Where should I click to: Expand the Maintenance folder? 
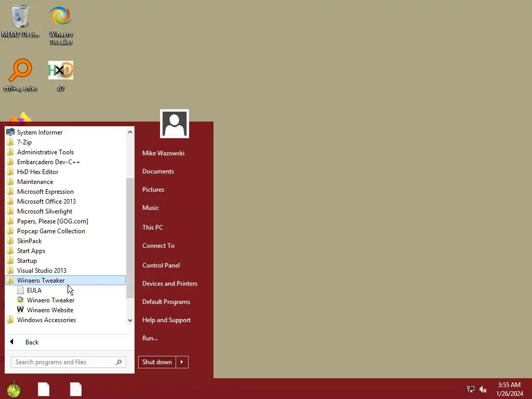65,181
